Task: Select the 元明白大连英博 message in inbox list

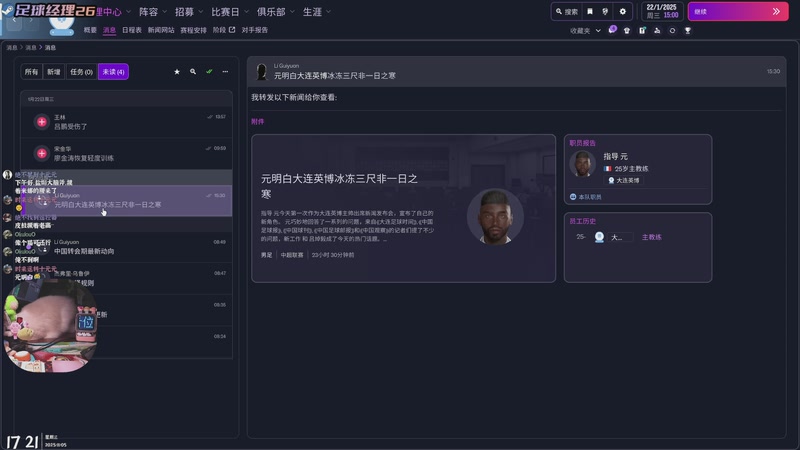Action: 127,201
